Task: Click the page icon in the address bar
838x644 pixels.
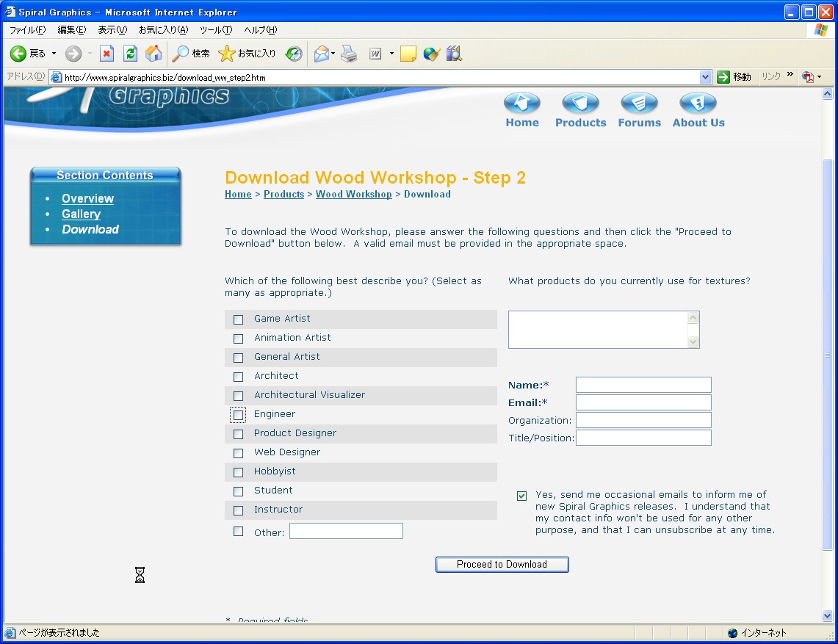Action: (56, 78)
